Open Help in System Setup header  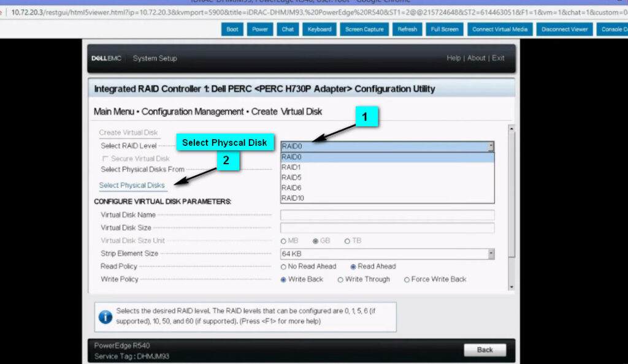coord(453,58)
